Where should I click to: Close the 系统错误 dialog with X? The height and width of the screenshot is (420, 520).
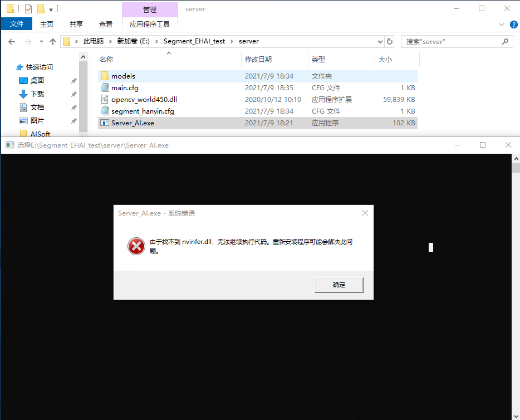click(x=365, y=213)
